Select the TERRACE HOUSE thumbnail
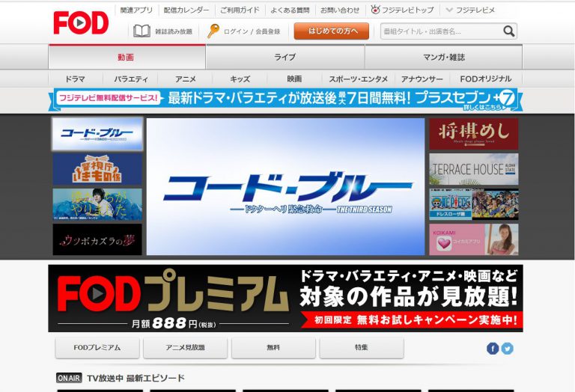The height and width of the screenshot is (392, 575). tap(474, 169)
